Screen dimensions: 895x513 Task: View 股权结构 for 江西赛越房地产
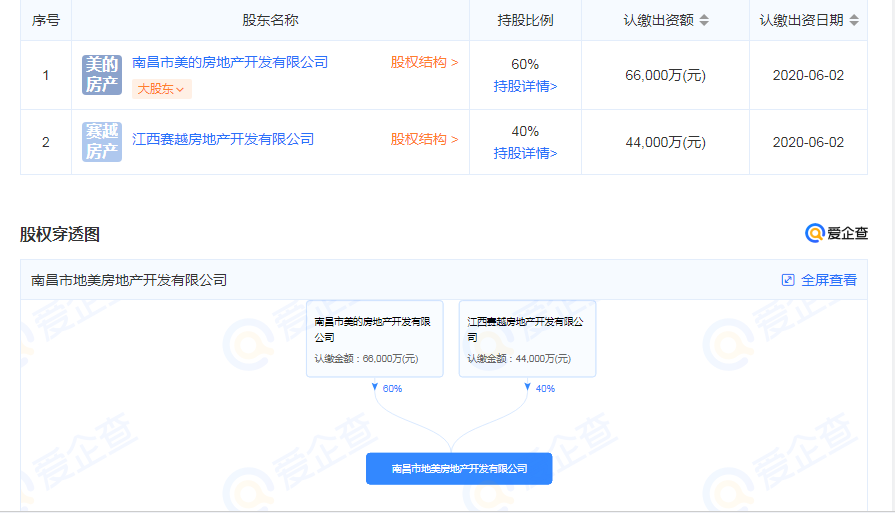pos(424,139)
